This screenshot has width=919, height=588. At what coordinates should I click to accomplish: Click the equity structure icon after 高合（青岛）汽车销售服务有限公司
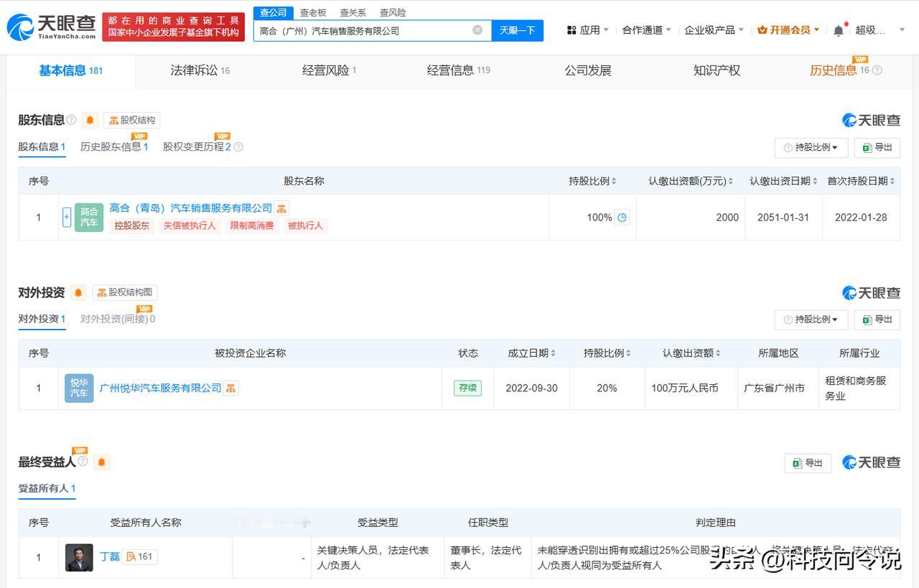click(281, 208)
